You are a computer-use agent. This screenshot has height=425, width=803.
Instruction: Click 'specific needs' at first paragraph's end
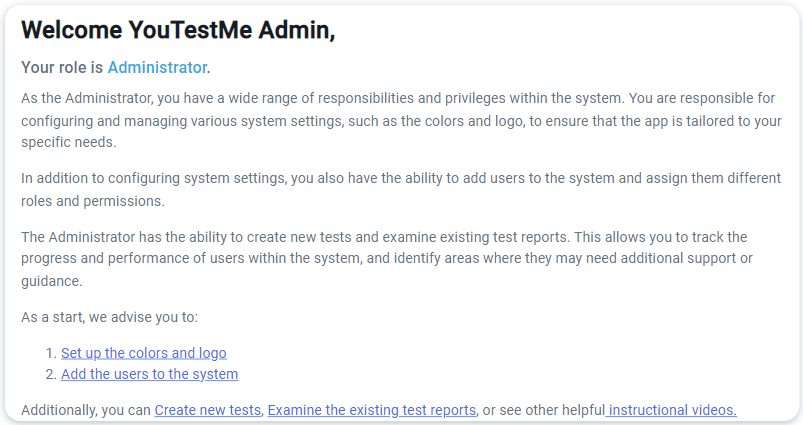pos(68,142)
